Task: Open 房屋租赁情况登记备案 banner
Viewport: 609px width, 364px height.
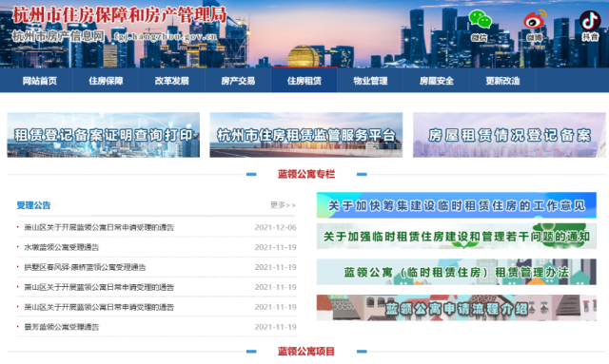Action: 509,135
